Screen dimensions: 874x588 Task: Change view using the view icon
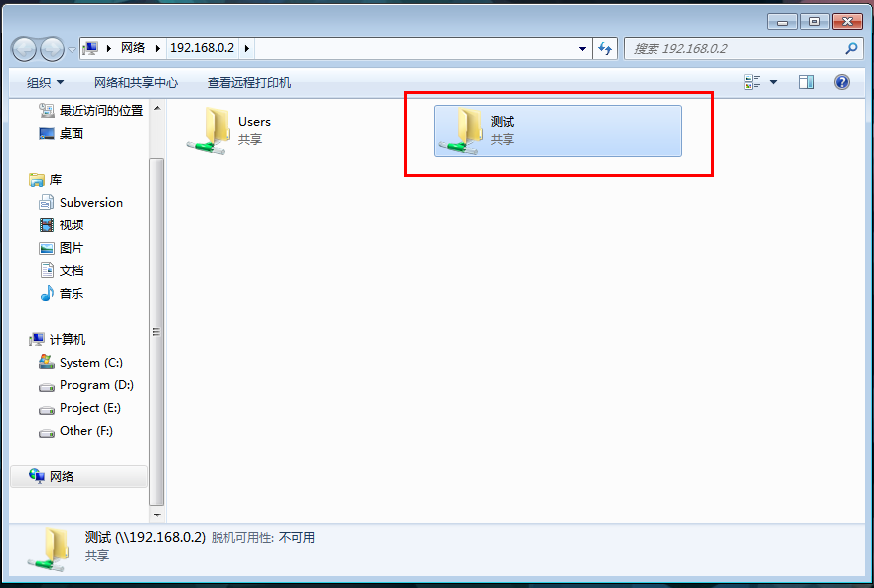752,83
